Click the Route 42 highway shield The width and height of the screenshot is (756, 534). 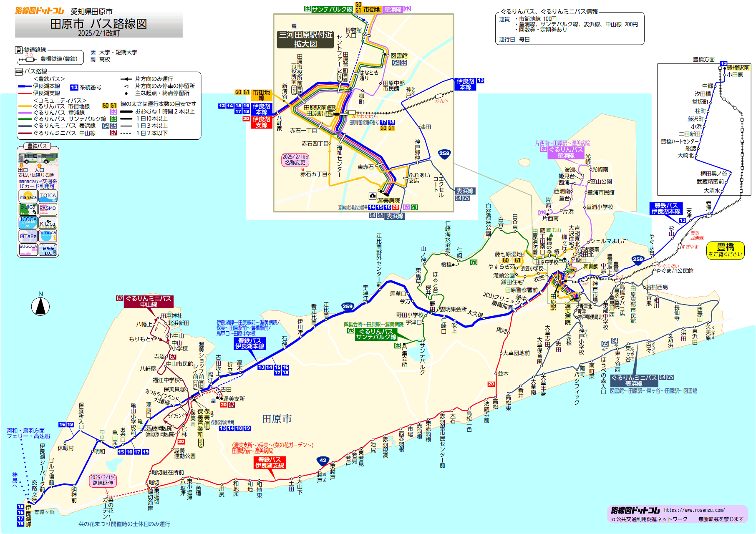(x=323, y=461)
